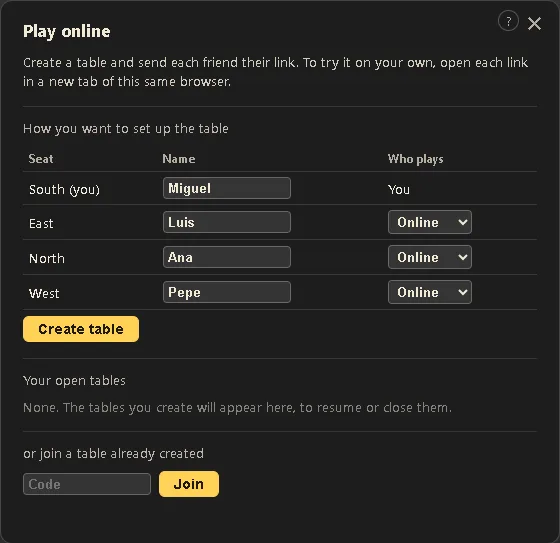Open the West seat Online dropdown
The height and width of the screenshot is (543, 560).
(x=430, y=292)
